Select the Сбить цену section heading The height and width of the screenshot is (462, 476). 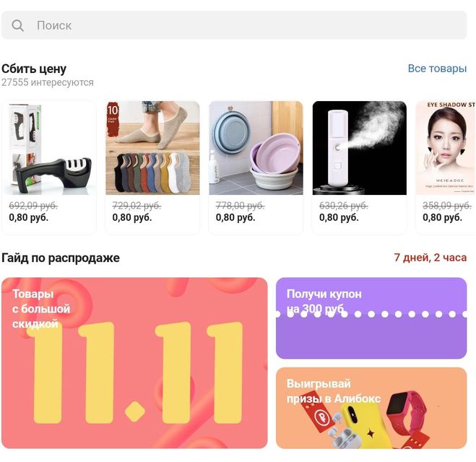(34, 69)
